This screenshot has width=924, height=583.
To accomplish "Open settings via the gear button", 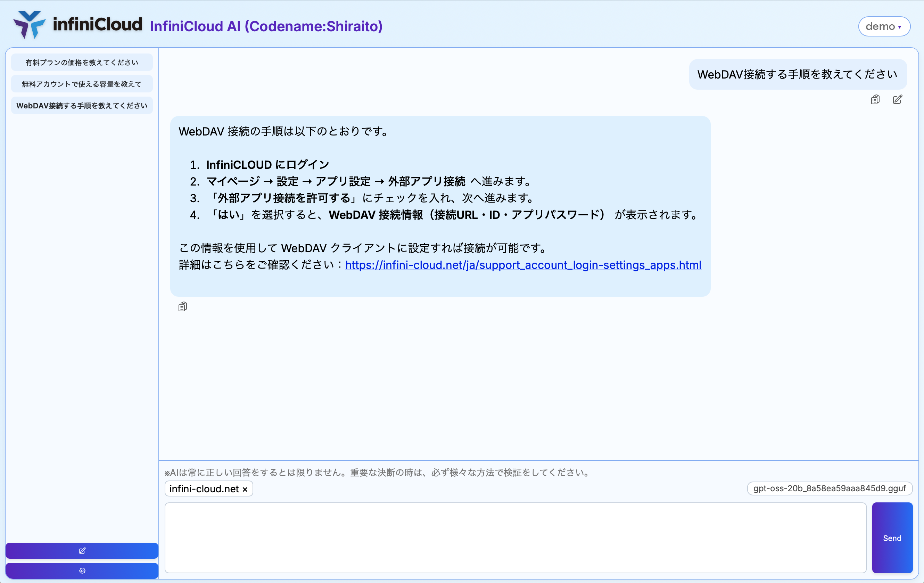I will pyautogui.click(x=82, y=571).
